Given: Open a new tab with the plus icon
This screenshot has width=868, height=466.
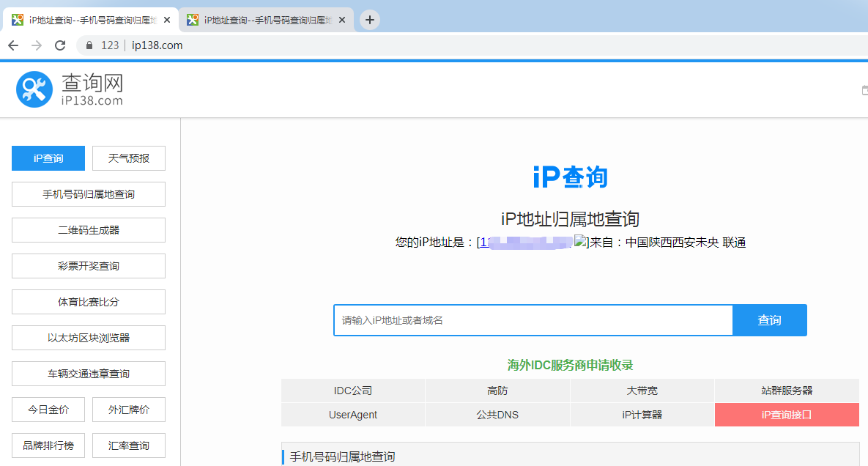Looking at the screenshot, I should (x=368, y=20).
